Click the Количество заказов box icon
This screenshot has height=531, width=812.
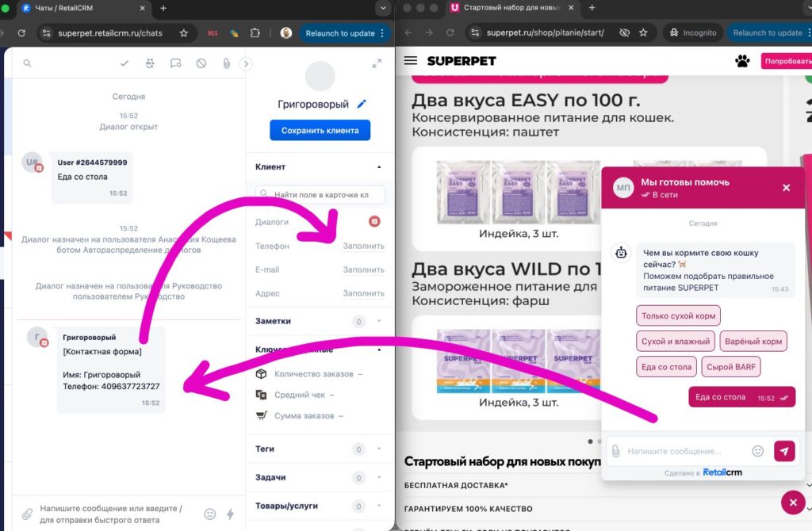click(x=262, y=373)
